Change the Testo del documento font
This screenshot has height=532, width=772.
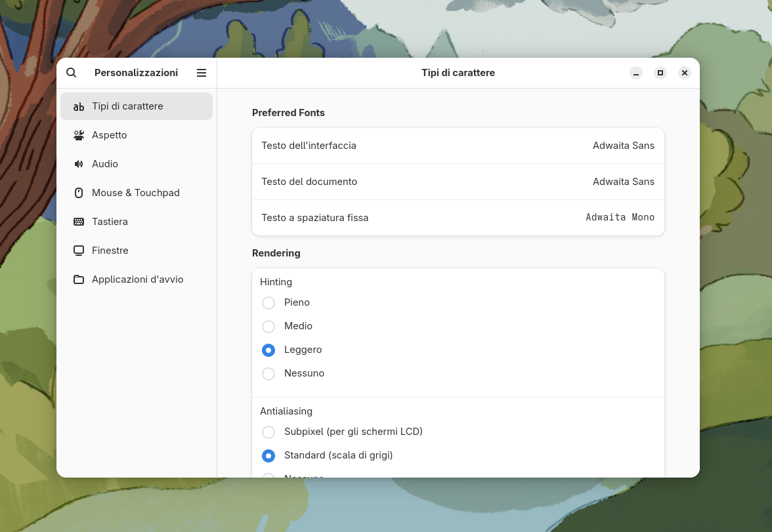[458, 182]
